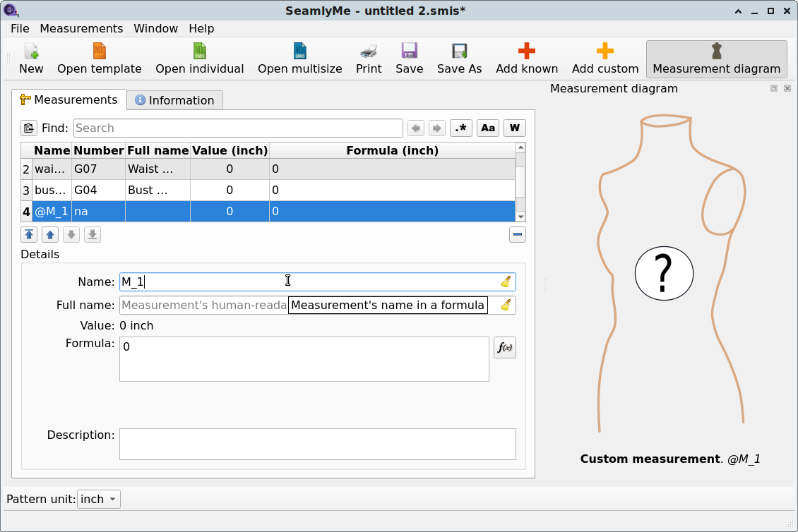Toggle case-sensitive Aa search option
Viewport: 798px width, 532px height.
488,128
